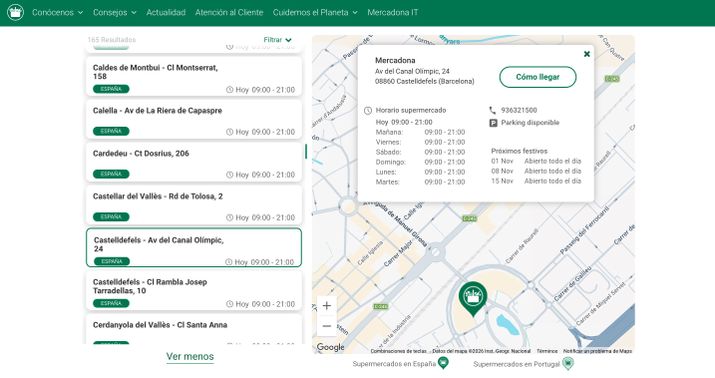Expand Cuidemos el Planeta menu
The height and width of the screenshot is (378, 715).
tap(315, 12)
